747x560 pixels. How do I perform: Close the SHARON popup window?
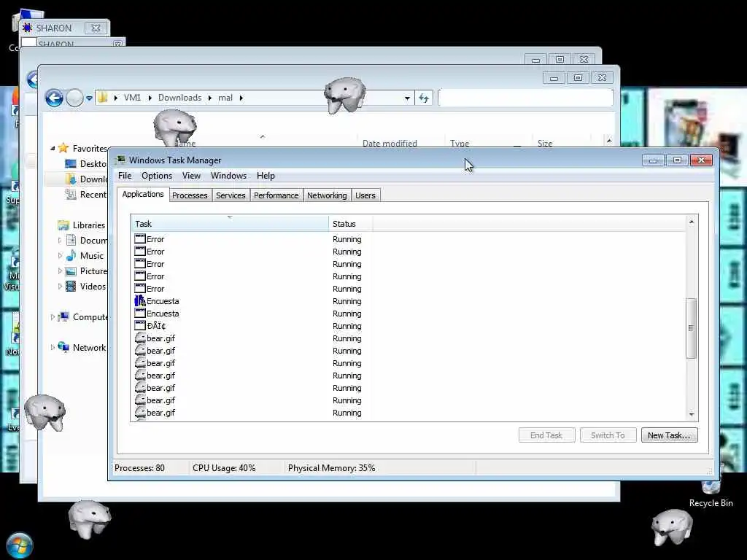[96, 28]
